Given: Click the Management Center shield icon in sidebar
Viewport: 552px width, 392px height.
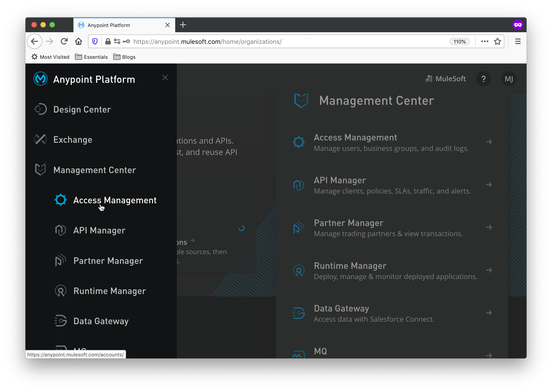Looking at the screenshot, I should coord(41,170).
